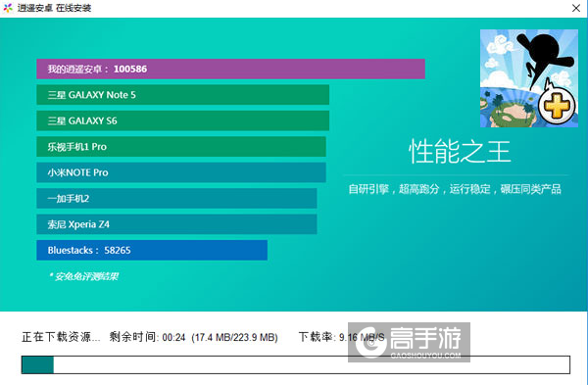Select the 索尼 Xperia Z4 bar

[176, 224]
